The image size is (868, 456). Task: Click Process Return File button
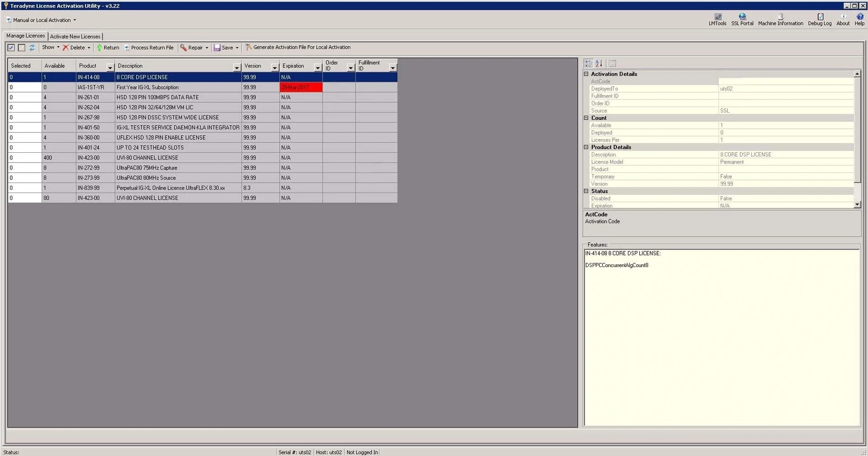(149, 47)
